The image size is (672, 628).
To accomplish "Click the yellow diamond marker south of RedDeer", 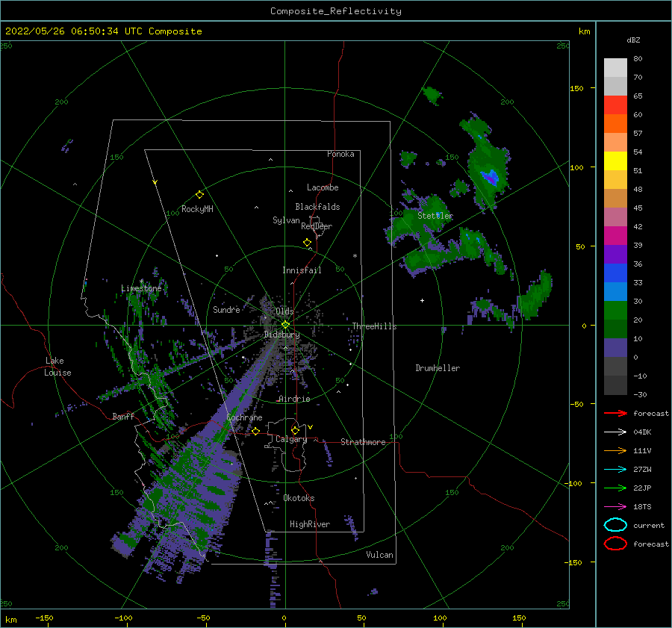I will tap(307, 243).
